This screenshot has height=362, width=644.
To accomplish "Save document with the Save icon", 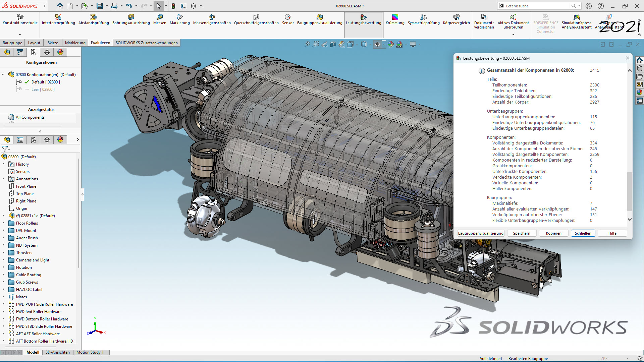I will click(x=100, y=6).
